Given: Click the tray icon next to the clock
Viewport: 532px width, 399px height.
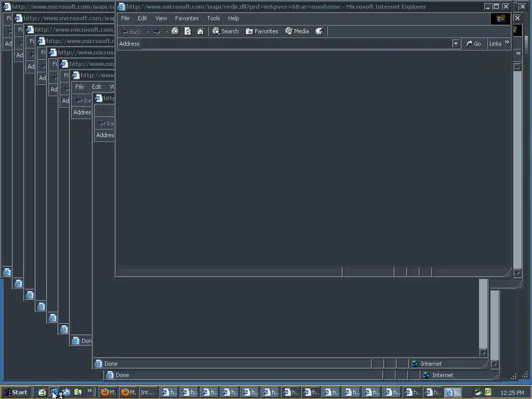Looking at the screenshot, I should tap(488, 392).
